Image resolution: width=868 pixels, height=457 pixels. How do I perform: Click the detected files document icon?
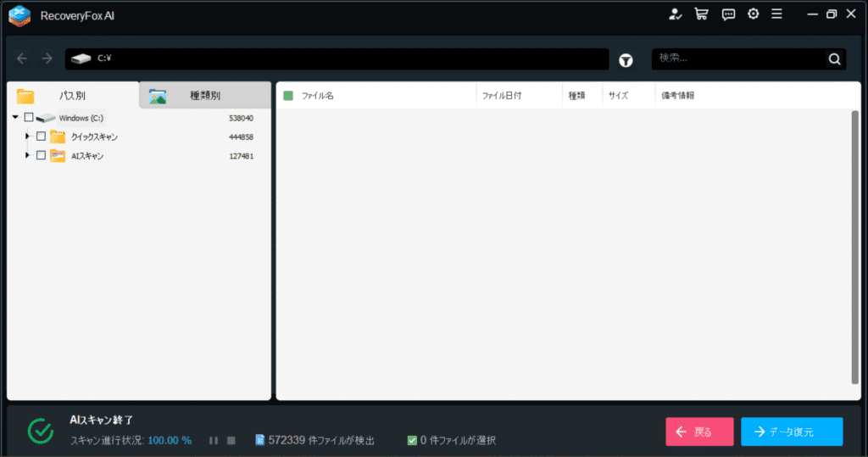(x=259, y=440)
